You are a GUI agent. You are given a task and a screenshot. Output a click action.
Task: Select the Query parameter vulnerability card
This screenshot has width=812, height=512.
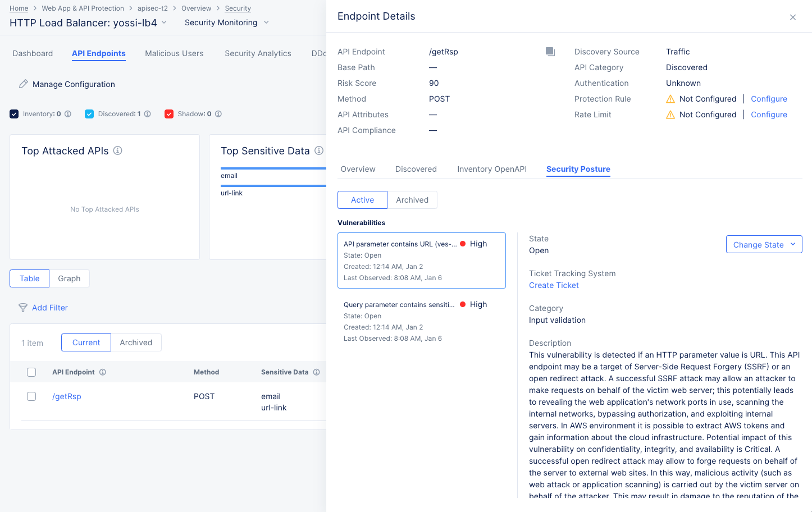pyautogui.click(x=421, y=321)
